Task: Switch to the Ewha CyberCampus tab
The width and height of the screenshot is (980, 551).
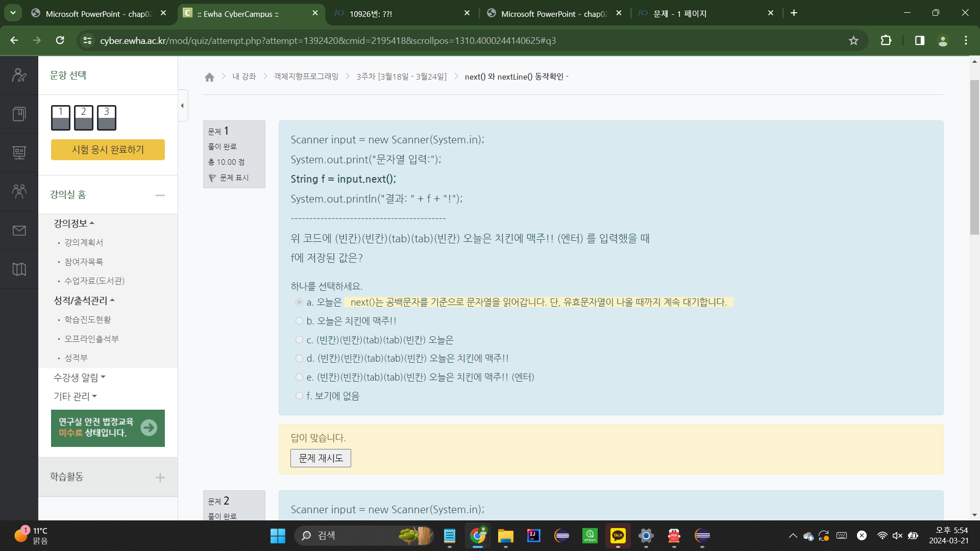Action: (238, 14)
